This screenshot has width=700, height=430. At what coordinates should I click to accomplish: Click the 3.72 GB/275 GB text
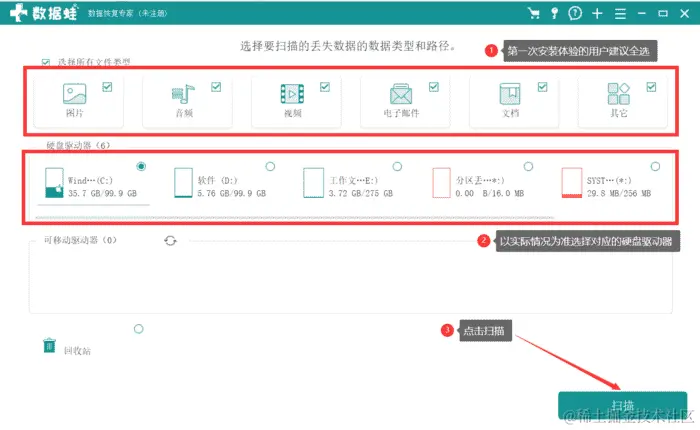pyautogui.click(x=361, y=193)
